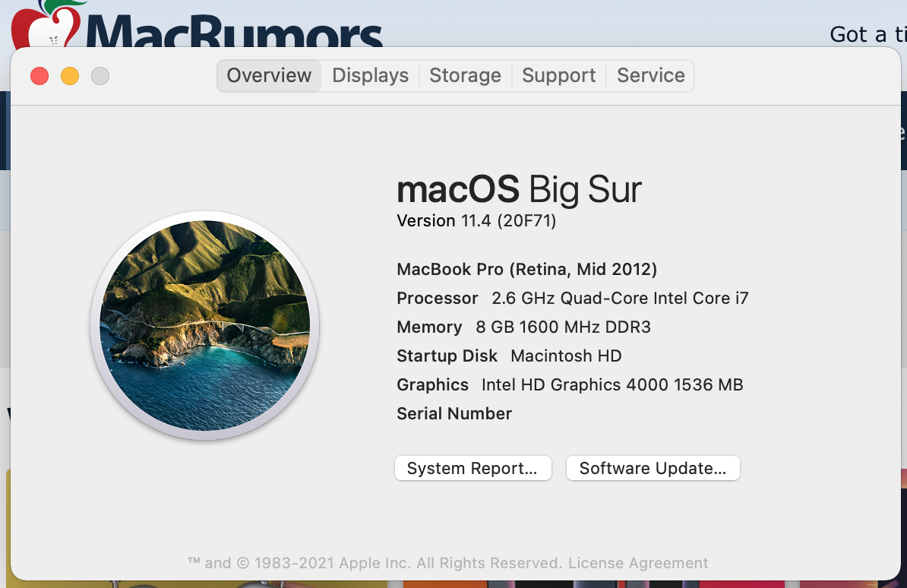Image resolution: width=907 pixels, height=588 pixels.
Task: Open the License Agreement link
Action: pos(638,563)
